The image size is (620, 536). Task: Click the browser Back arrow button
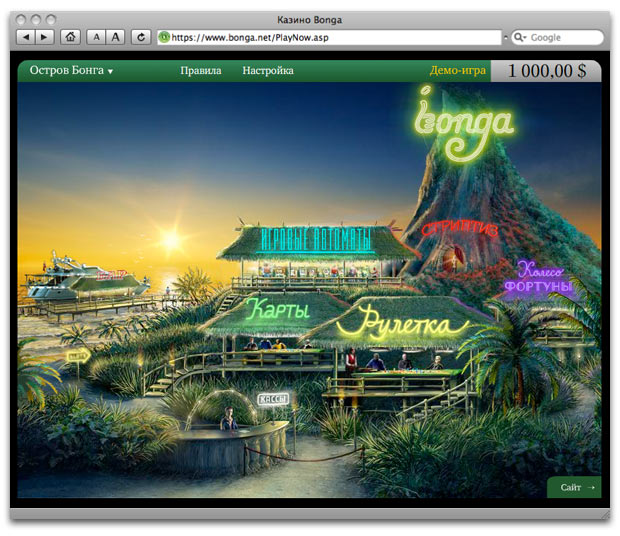27,37
